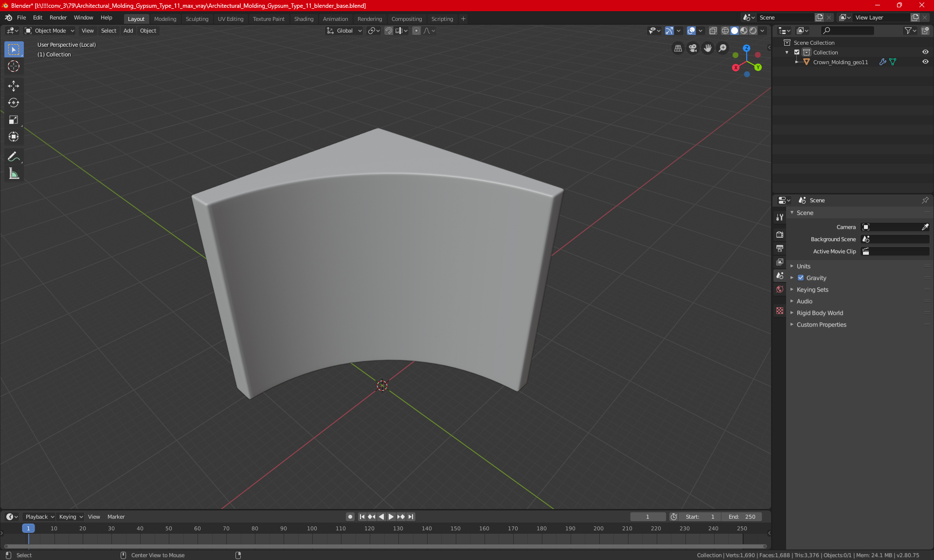Viewport: 934px width, 560px height.
Task: Switch to the Modeling workspace tab
Action: click(165, 19)
